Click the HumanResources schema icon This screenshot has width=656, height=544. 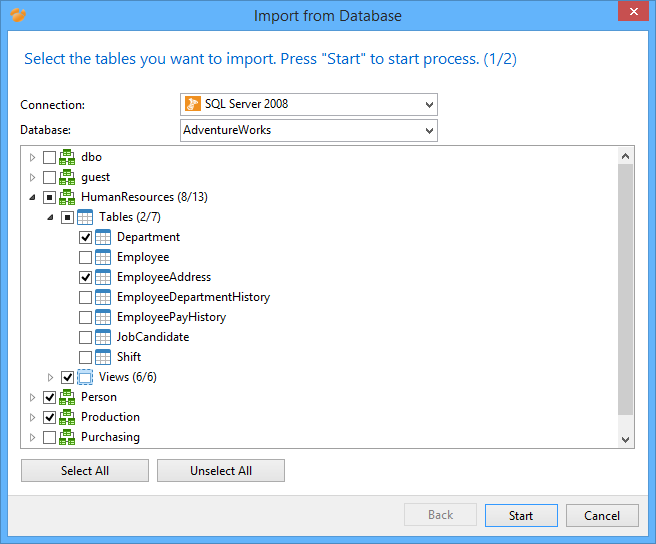coord(67,197)
